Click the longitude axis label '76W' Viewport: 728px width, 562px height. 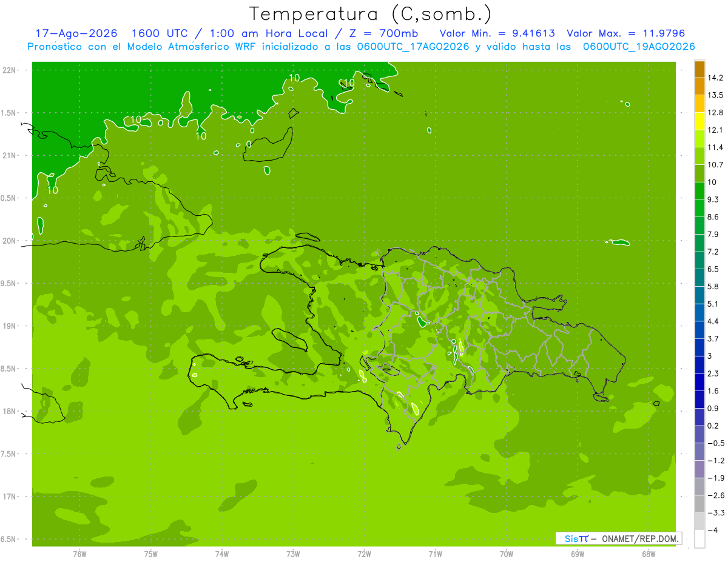pos(79,554)
